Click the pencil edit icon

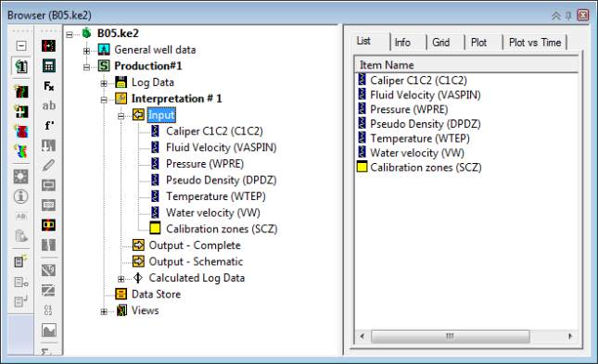pos(49,165)
